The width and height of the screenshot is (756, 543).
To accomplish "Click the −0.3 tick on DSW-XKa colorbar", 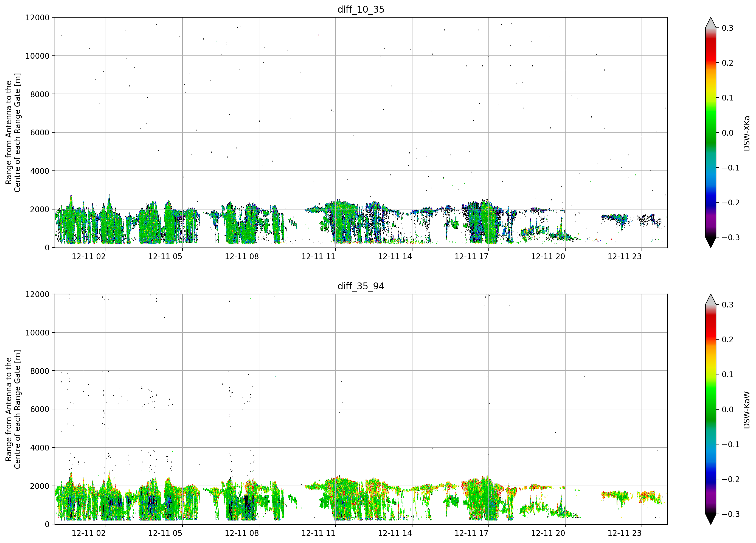I will (x=731, y=237).
